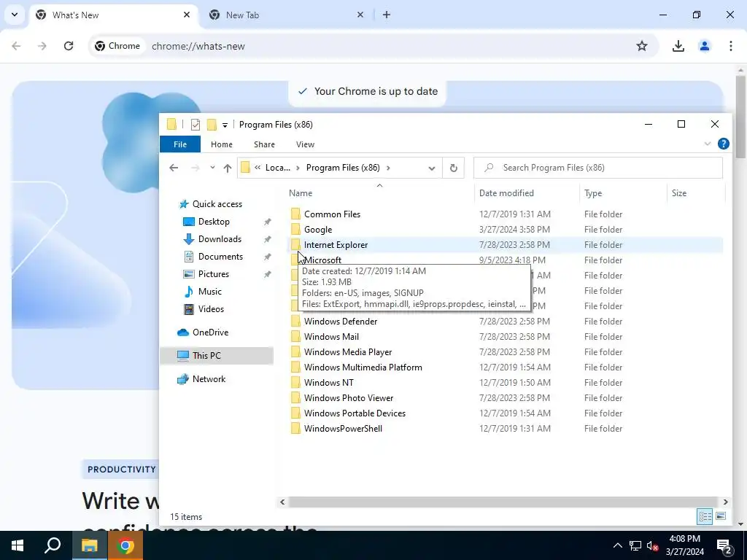Open the View ribbon tab

click(x=305, y=144)
